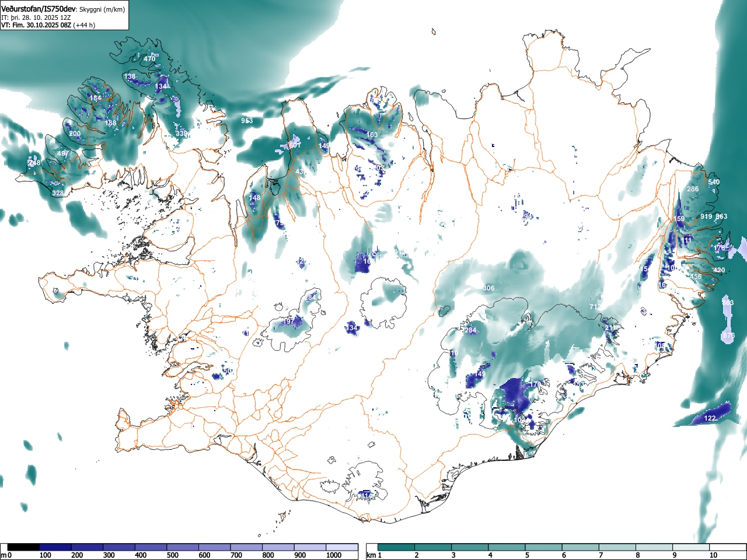The image size is (747, 560).
Task: Click the 100–200 m dark blue legend swatch
Action: point(55,547)
